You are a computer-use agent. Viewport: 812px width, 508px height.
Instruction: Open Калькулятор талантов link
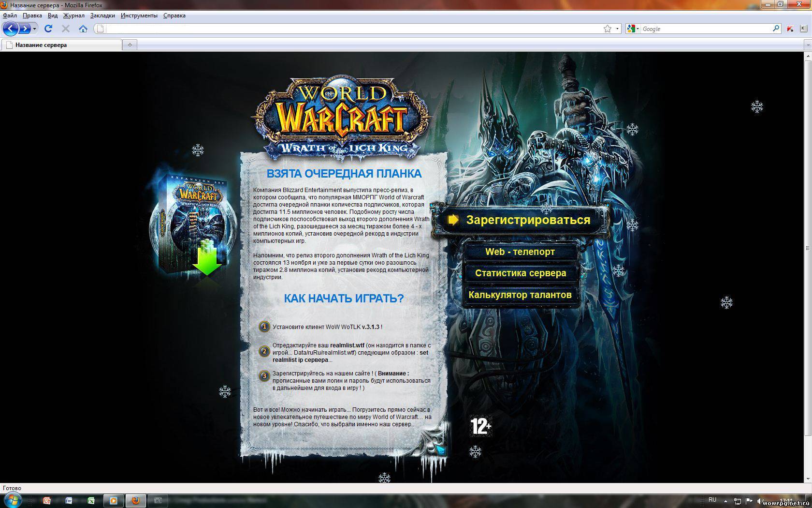[x=521, y=295]
